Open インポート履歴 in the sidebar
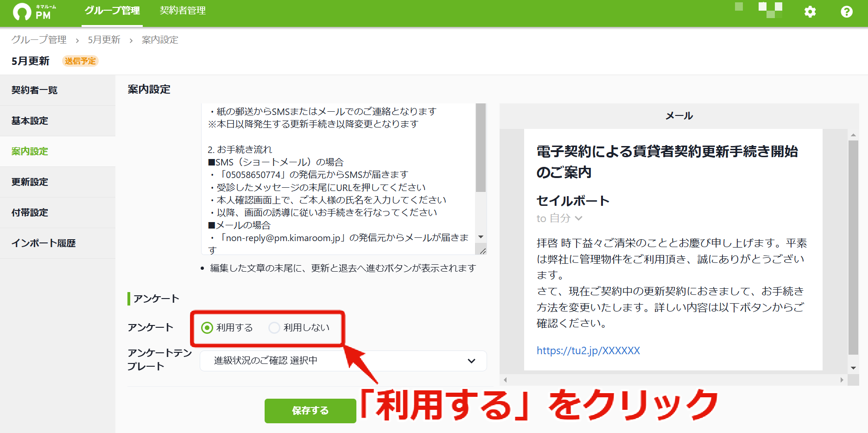The image size is (868, 433). click(57, 243)
